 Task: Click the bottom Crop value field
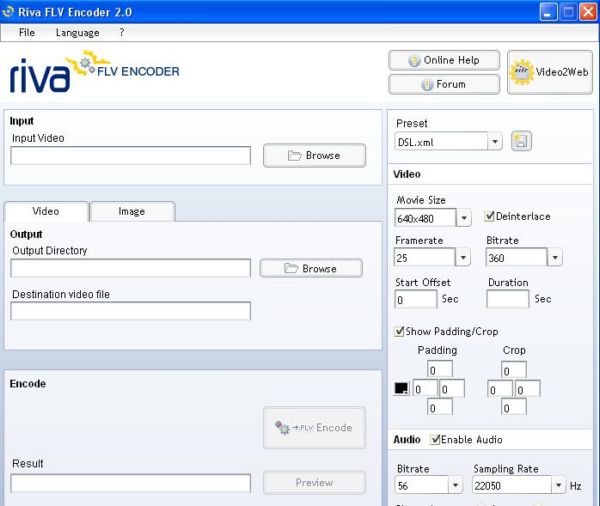pyautogui.click(x=514, y=407)
